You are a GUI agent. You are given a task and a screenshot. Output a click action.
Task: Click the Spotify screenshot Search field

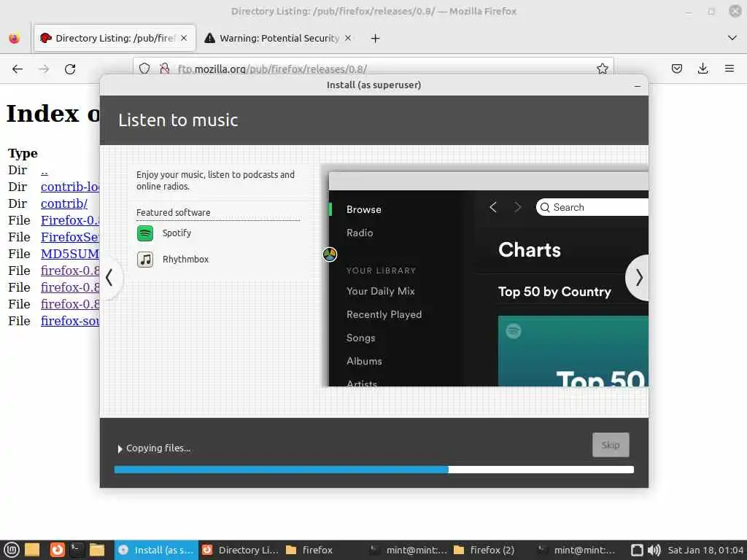coord(592,207)
